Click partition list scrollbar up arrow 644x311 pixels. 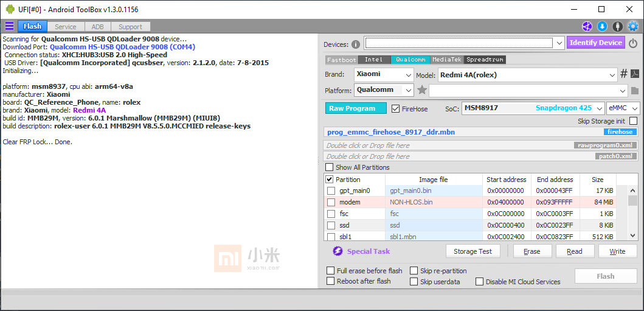(x=633, y=190)
